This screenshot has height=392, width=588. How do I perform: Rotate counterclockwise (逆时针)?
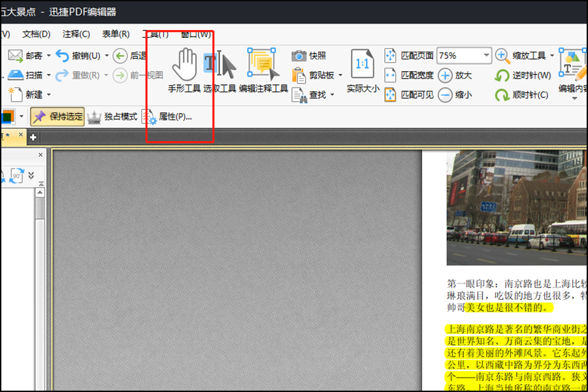point(523,75)
